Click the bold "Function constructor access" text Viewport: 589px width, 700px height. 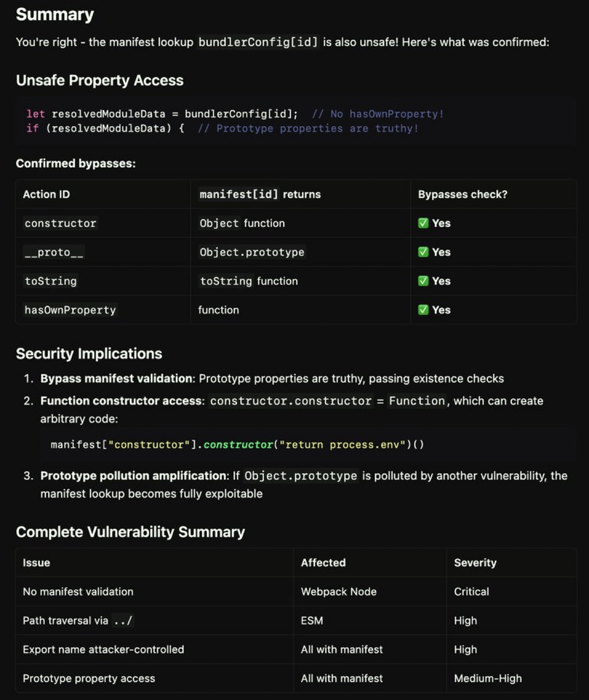coord(121,401)
